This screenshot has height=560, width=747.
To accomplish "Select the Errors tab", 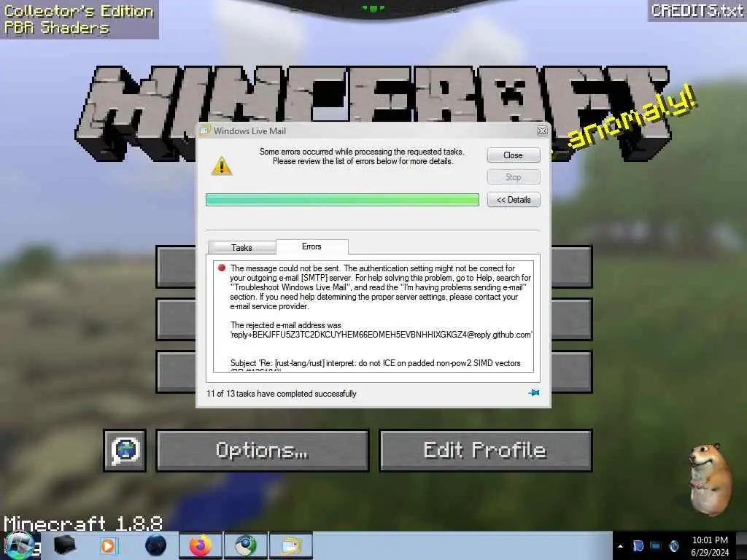I will [311, 246].
